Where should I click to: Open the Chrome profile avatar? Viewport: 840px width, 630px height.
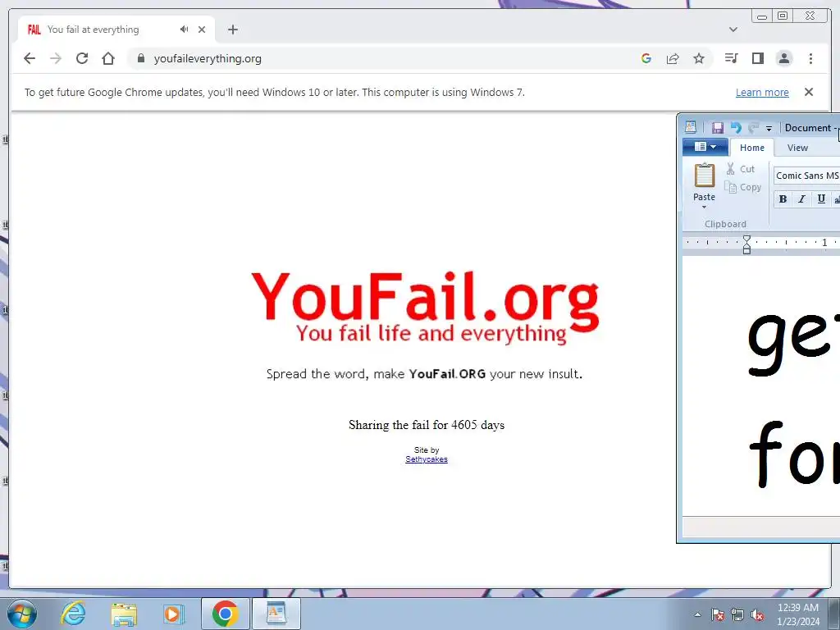783,58
